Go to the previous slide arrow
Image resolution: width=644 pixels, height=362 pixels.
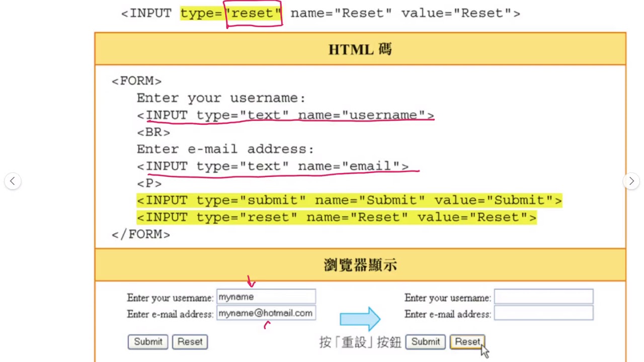[13, 181]
